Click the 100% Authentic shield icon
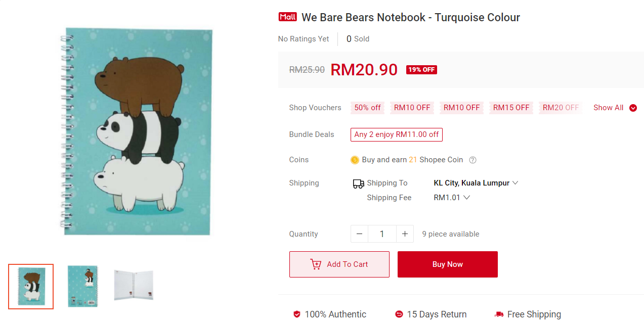The height and width of the screenshot is (324, 644). coord(297,314)
